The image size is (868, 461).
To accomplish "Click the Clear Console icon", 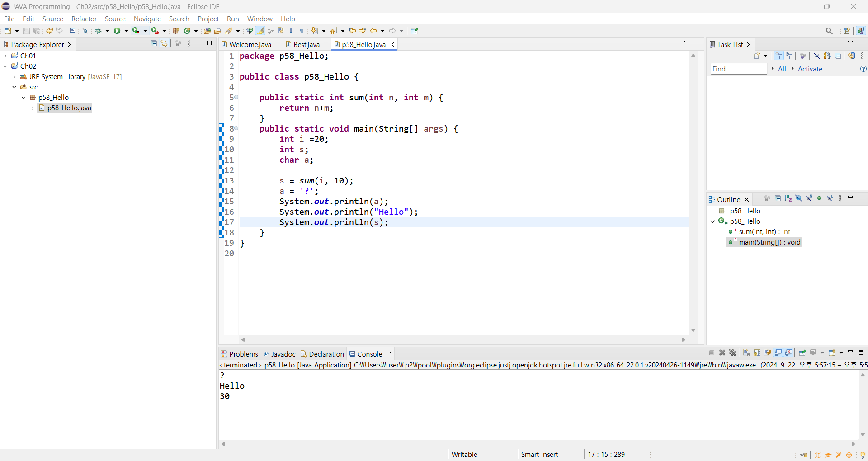I will click(x=746, y=353).
